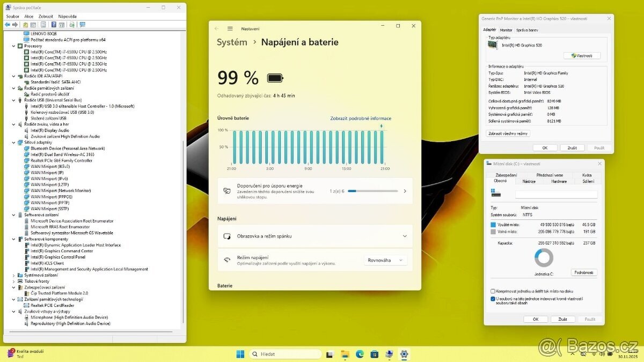Screen dimensions: 644x362
Task: Open Microsoft Store from the taskbar
Action: [x=374, y=354]
